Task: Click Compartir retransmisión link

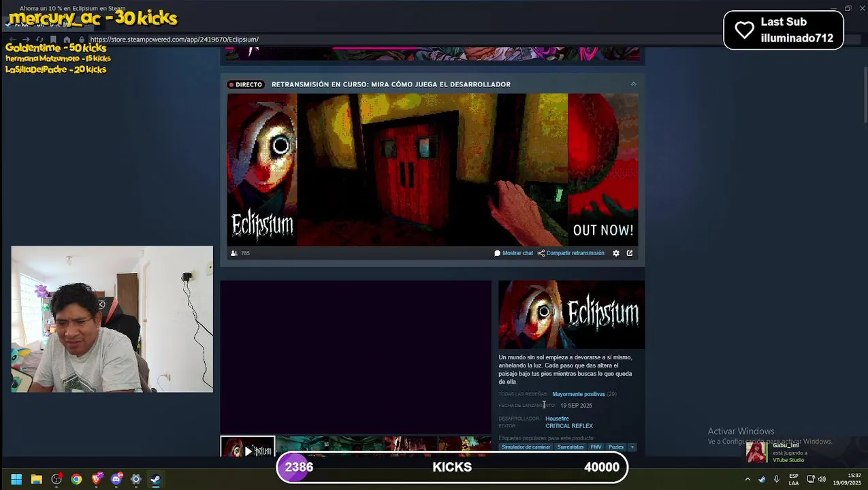Action: tap(571, 253)
